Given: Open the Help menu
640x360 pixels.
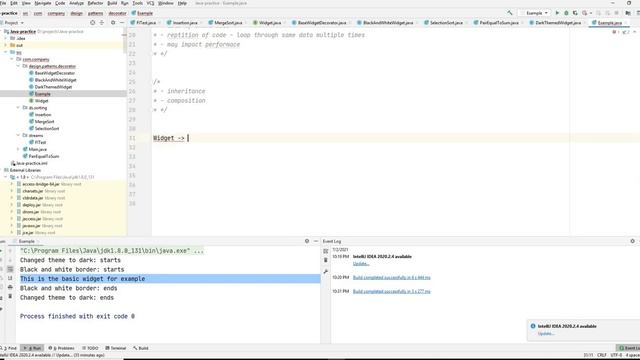Looking at the screenshot, I should pos(182,3).
